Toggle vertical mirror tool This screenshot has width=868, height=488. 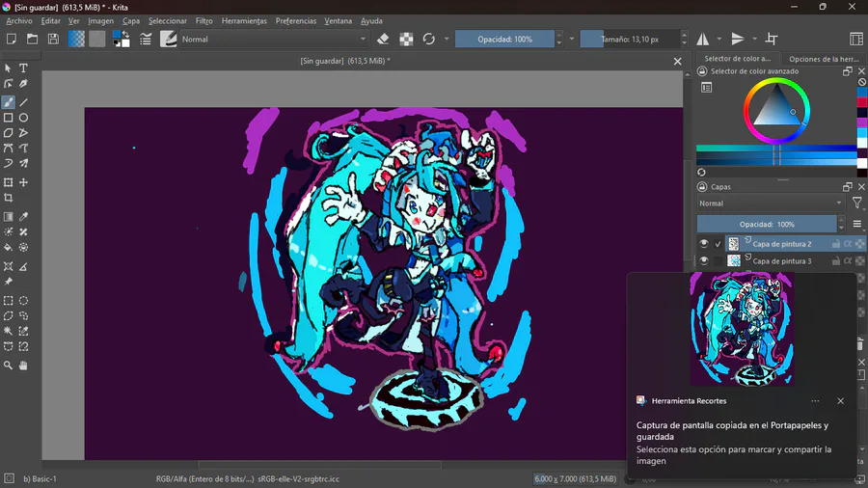(x=738, y=39)
